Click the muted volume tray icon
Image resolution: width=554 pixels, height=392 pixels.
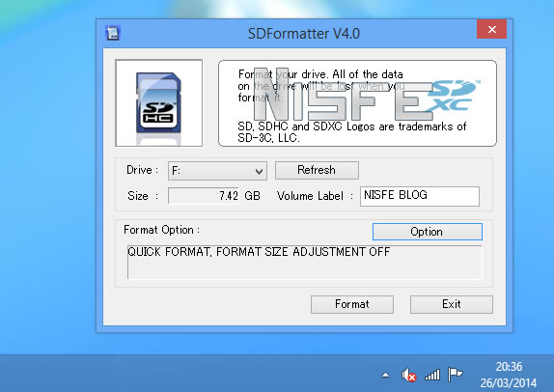click(x=408, y=375)
